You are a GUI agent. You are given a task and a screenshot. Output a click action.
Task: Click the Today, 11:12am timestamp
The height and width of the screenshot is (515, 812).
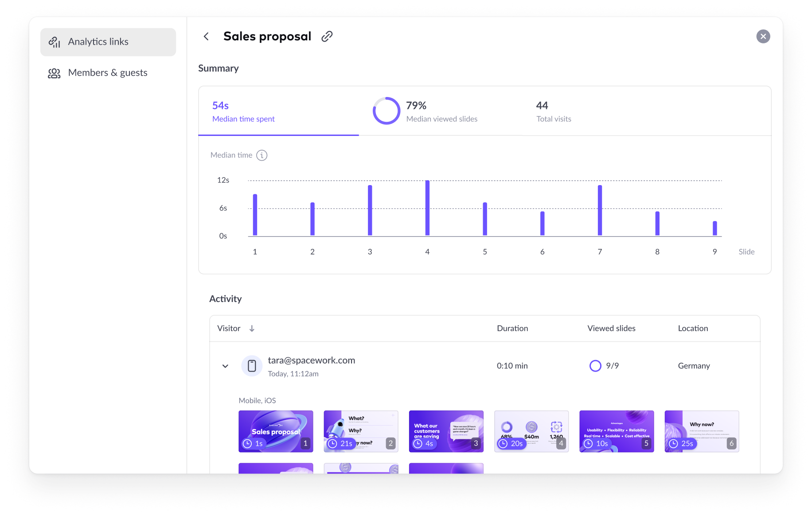tap(293, 374)
